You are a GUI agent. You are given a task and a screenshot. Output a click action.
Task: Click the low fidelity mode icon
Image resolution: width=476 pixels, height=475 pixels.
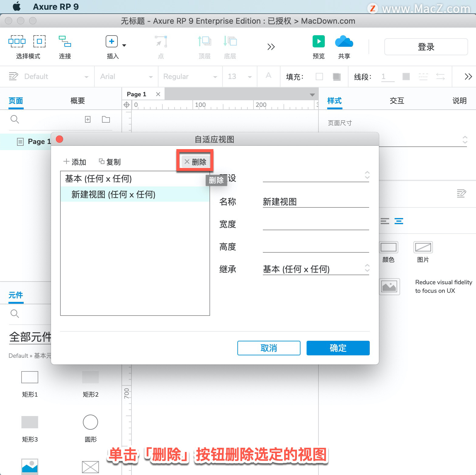click(389, 287)
